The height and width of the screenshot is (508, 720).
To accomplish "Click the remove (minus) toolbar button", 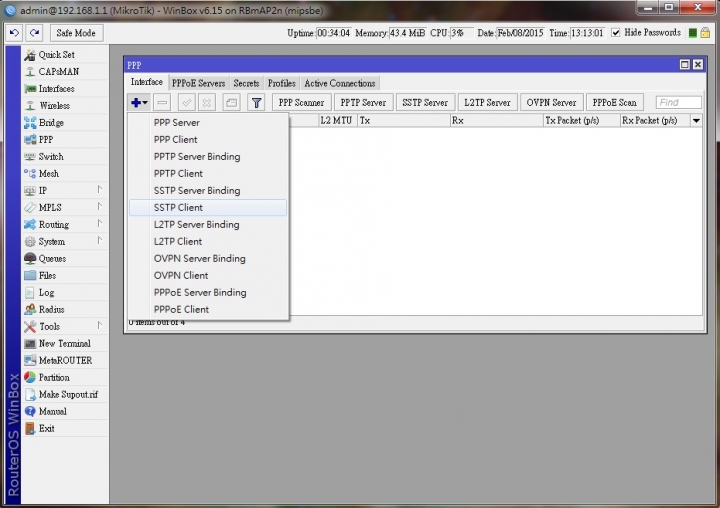I will [162, 102].
